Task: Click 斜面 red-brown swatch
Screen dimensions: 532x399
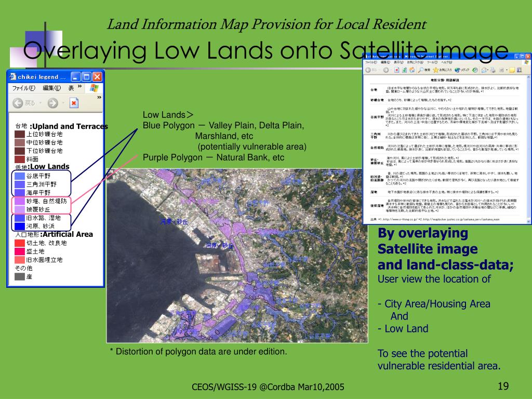Action: click(20, 159)
